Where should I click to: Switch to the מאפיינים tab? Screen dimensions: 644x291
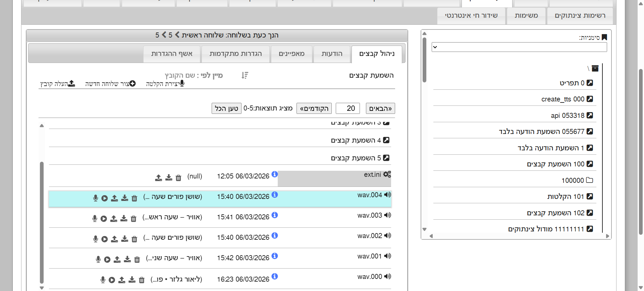coord(291,54)
